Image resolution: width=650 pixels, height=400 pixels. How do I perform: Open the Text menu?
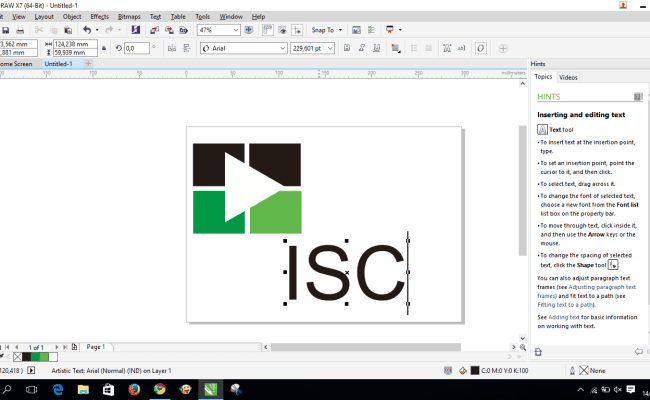tap(155, 17)
